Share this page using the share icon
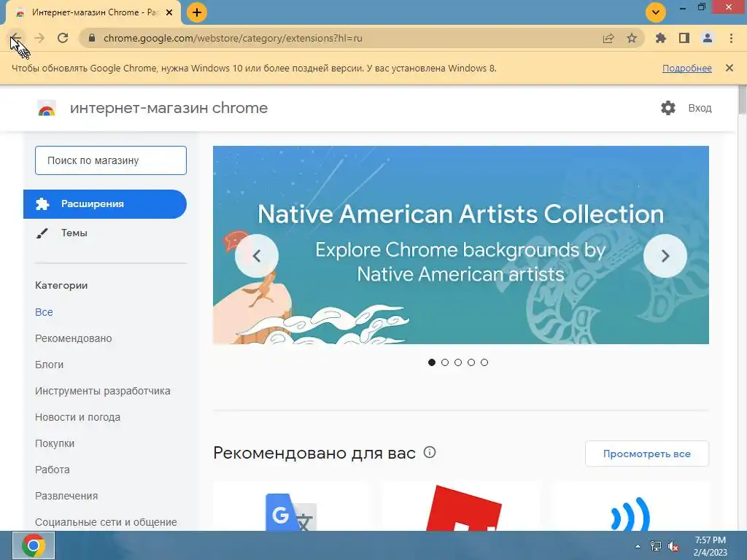 (608, 38)
